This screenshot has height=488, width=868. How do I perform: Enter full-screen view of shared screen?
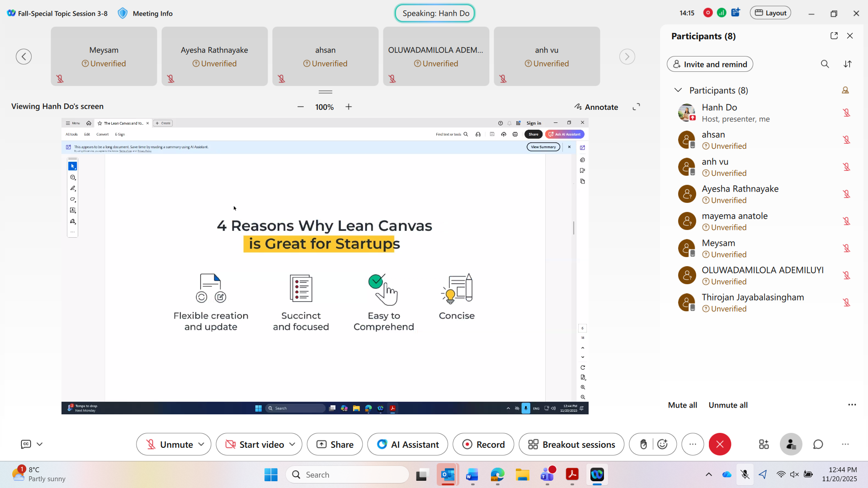coord(636,107)
